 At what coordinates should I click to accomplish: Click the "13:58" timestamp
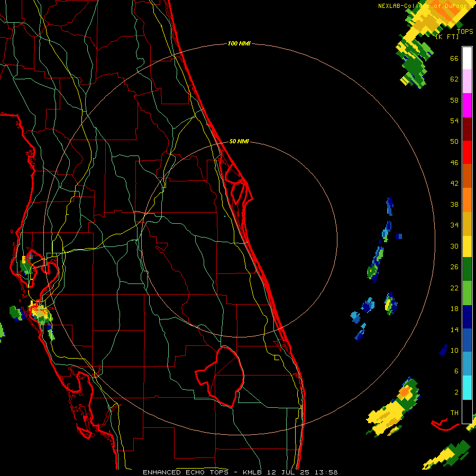[326, 472]
